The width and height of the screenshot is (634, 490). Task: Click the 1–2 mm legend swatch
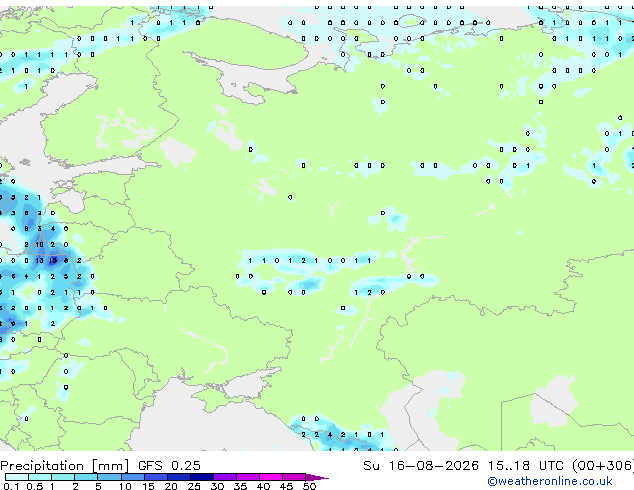click(63, 477)
